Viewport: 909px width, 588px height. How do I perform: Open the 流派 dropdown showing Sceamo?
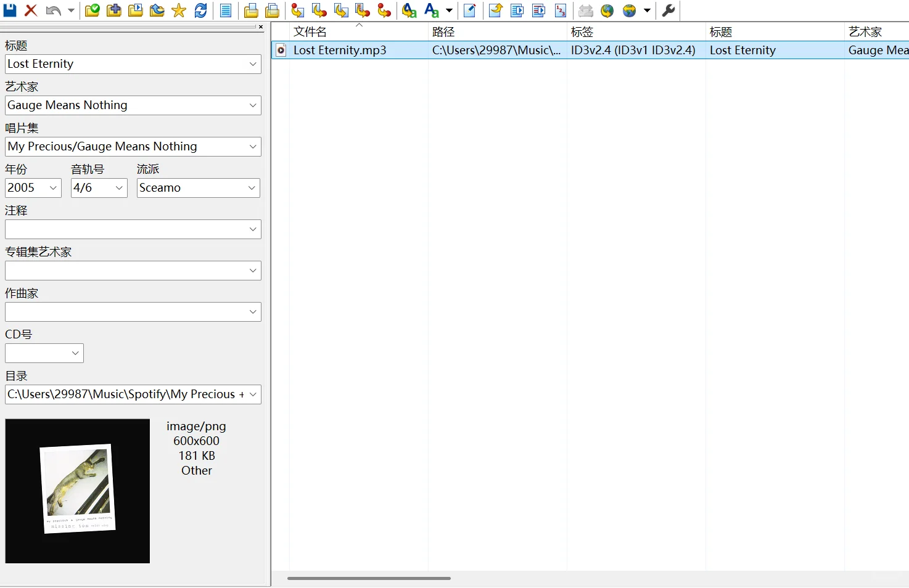[199, 188]
